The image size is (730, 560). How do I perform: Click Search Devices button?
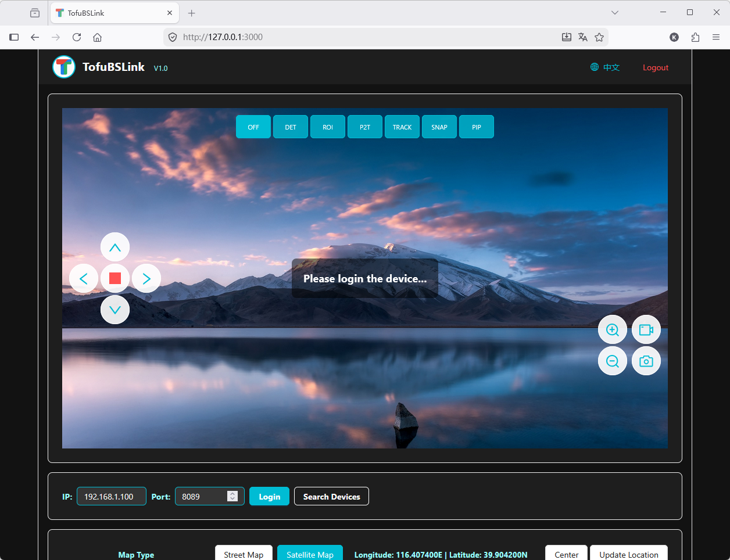coord(331,497)
